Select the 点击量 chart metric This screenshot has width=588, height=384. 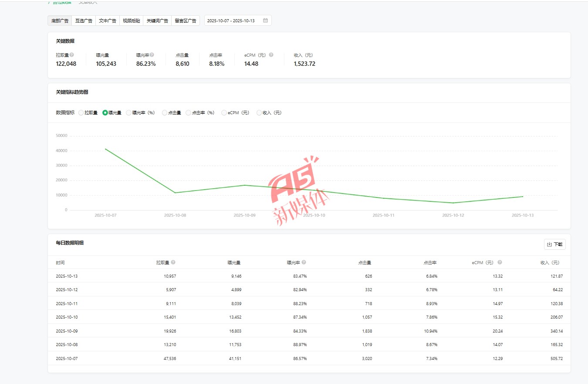tap(165, 112)
